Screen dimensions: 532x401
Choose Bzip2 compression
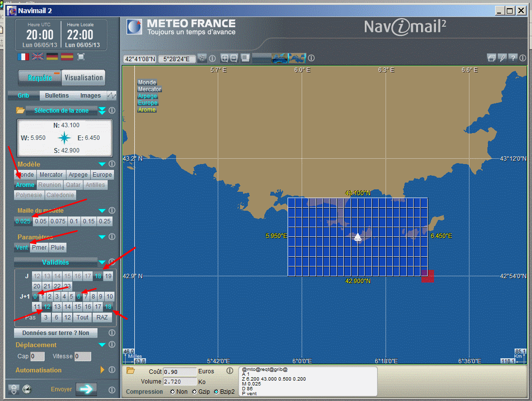pos(216,391)
